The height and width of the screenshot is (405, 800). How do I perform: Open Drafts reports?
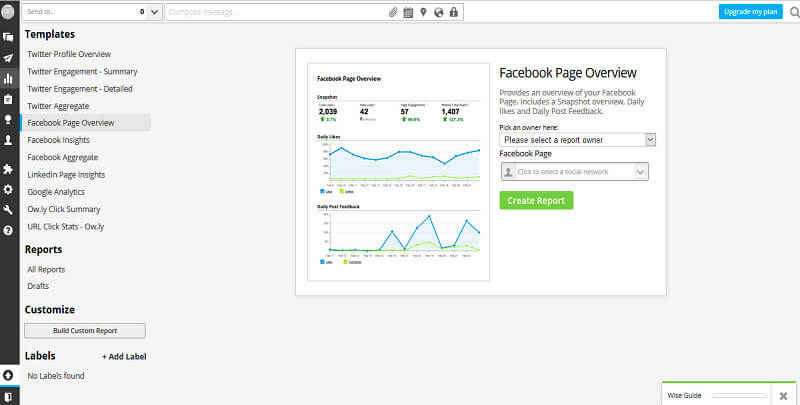click(38, 286)
